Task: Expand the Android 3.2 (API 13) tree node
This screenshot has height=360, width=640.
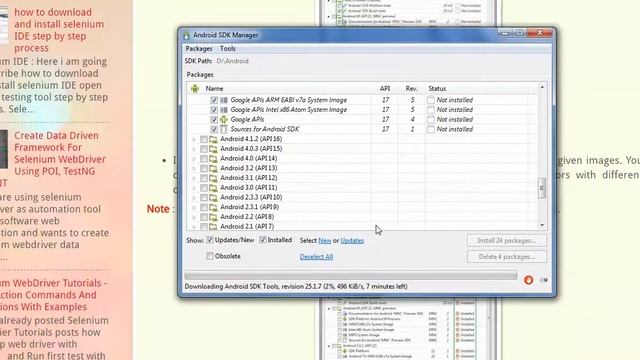Action: (194, 169)
